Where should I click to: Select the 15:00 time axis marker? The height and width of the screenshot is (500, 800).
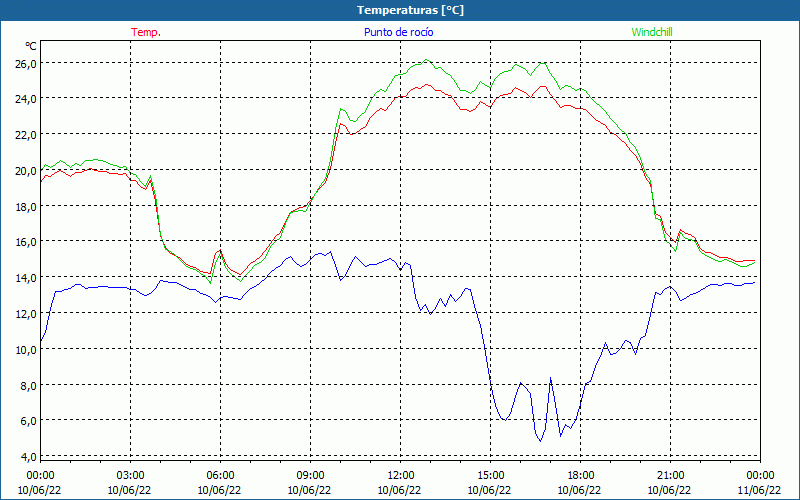point(490,475)
